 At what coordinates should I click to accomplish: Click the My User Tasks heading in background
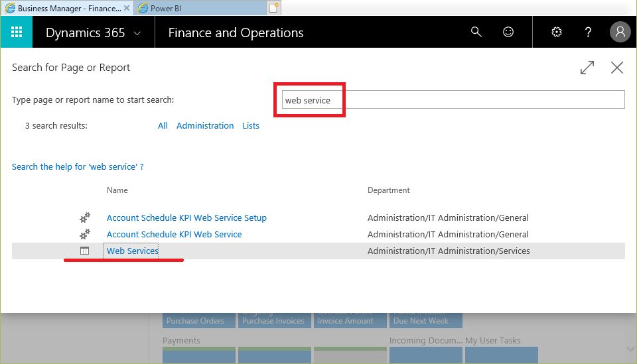[x=493, y=341]
